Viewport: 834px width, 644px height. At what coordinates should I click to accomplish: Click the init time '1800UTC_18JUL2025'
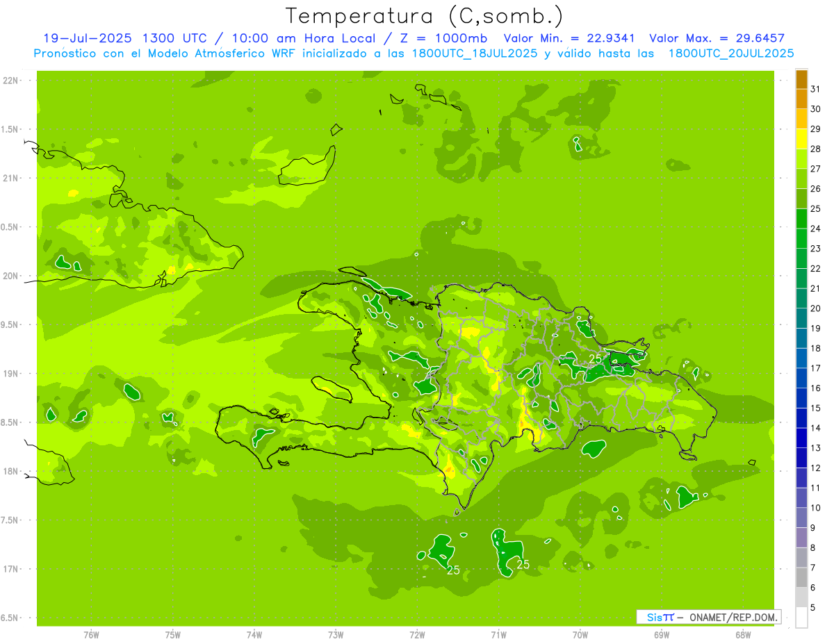(474, 53)
